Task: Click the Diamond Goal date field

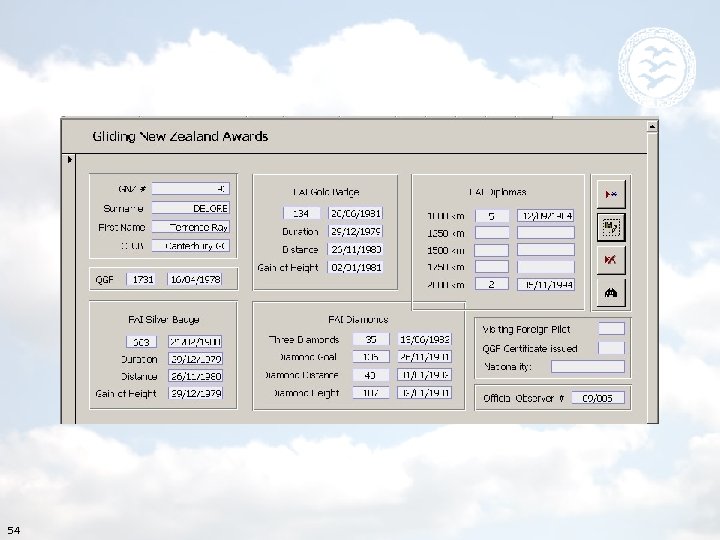Action: tap(425, 357)
